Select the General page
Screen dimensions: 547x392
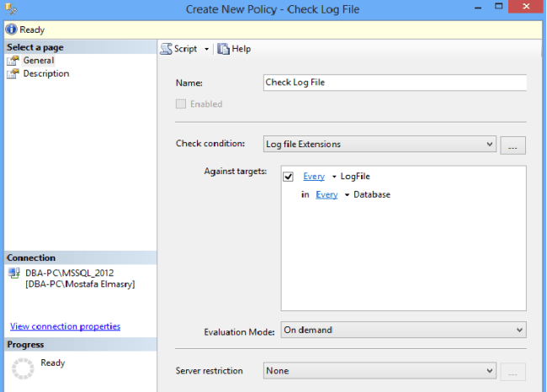coord(39,61)
